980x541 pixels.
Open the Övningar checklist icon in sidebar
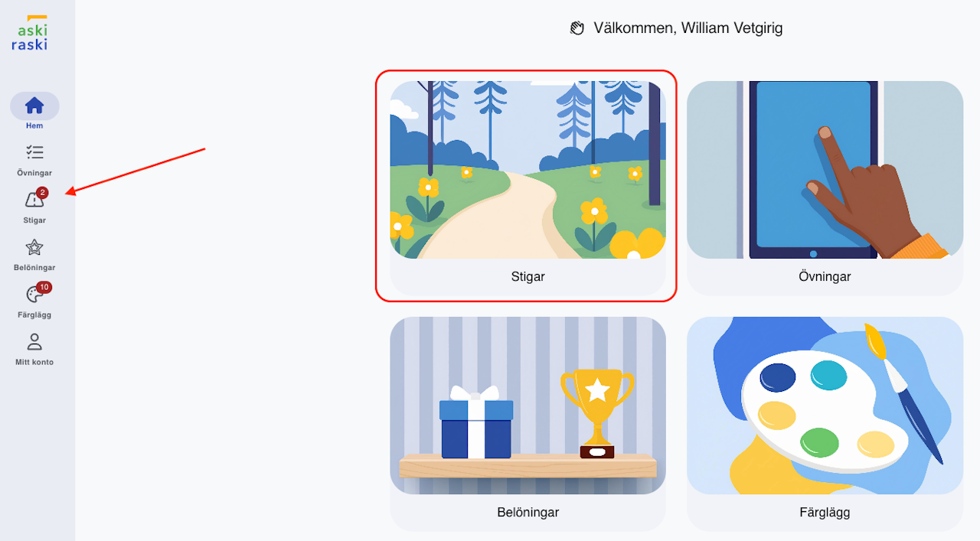pyautogui.click(x=34, y=152)
